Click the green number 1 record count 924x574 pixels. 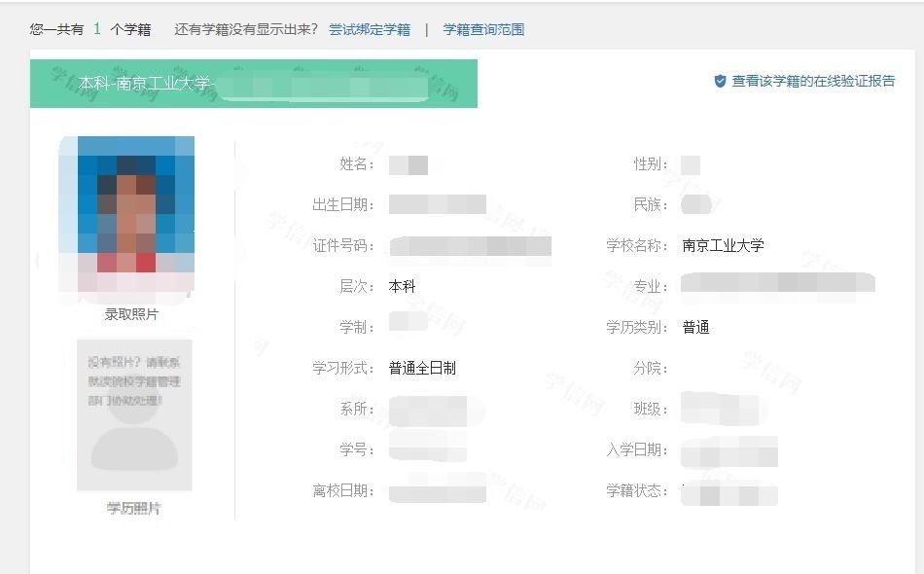[x=97, y=29]
